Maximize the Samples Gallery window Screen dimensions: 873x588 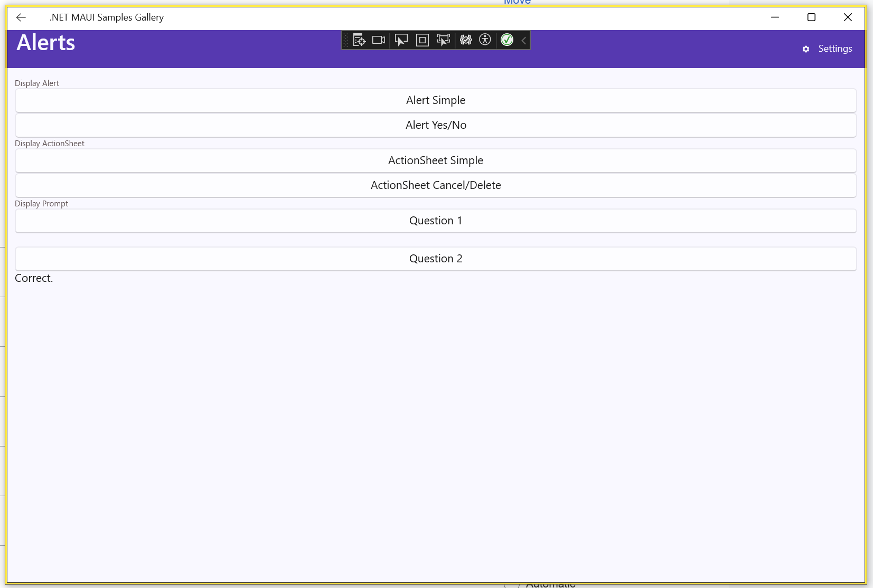click(811, 17)
